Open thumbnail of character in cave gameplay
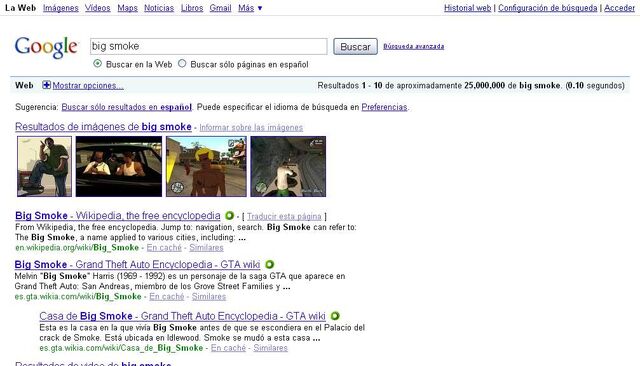The height and width of the screenshot is (366, 640). point(288,166)
